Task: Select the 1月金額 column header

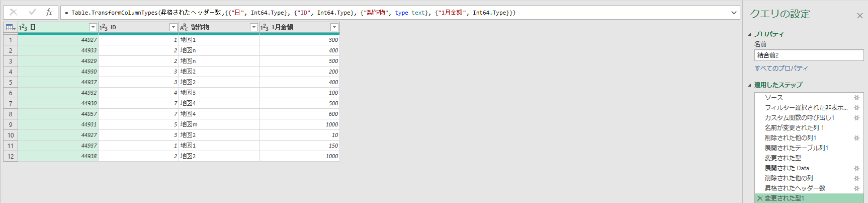Action: tap(299, 27)
